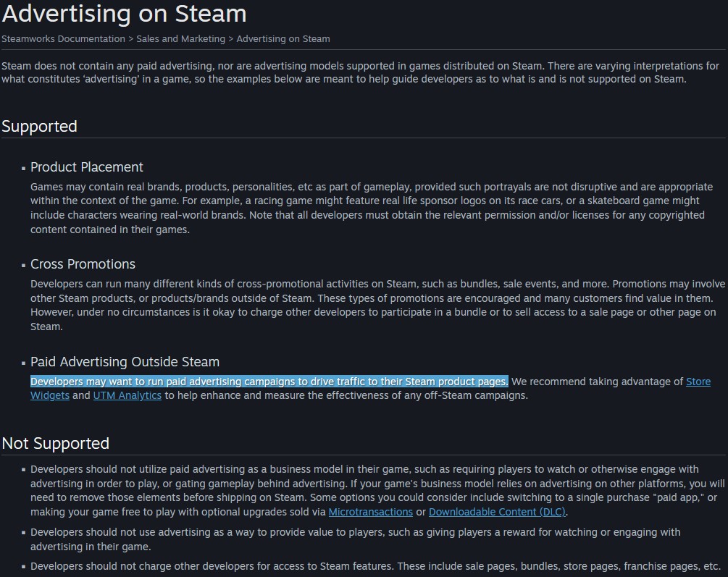Follow the Microtransactions link
This screenshot has height=577, width=728.
tap(370, 512)
